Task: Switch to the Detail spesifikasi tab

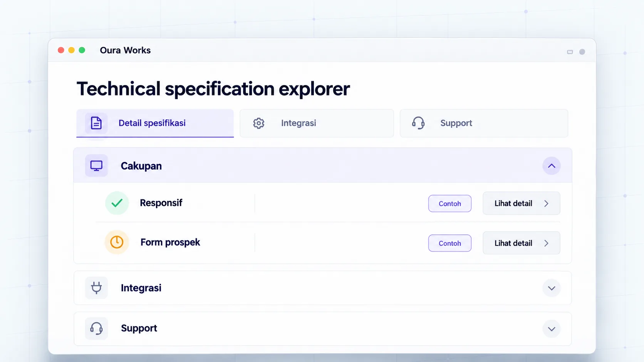Action: click(x=155, y=123)
